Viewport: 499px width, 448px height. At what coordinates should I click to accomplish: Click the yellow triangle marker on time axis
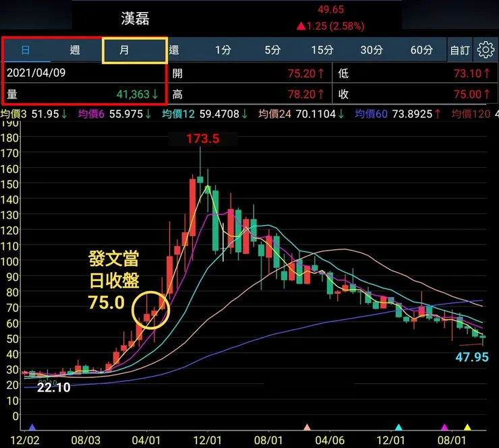pos(467,427)
